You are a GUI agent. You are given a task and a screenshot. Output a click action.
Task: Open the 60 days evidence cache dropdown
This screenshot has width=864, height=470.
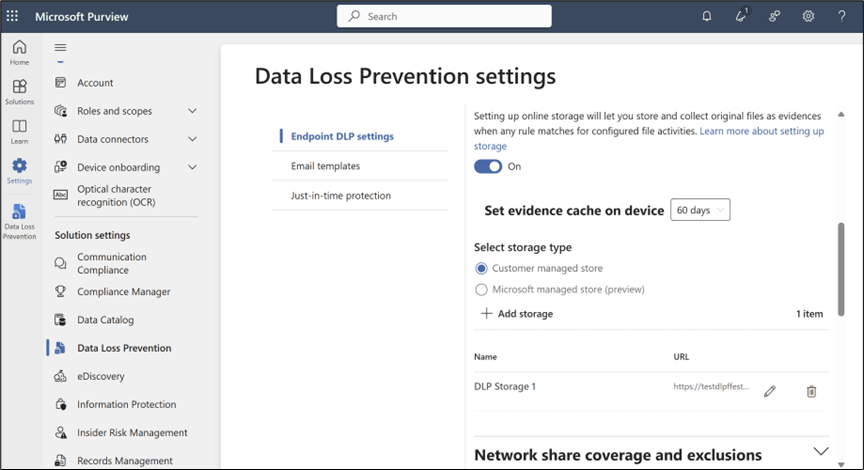pyautogui.click(x=700, y=210)
